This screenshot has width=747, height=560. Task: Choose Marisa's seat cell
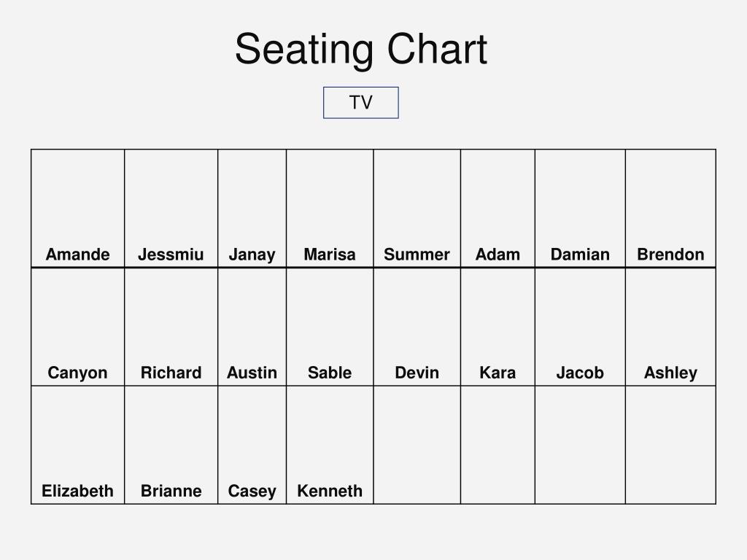click(x=330, y=209)
